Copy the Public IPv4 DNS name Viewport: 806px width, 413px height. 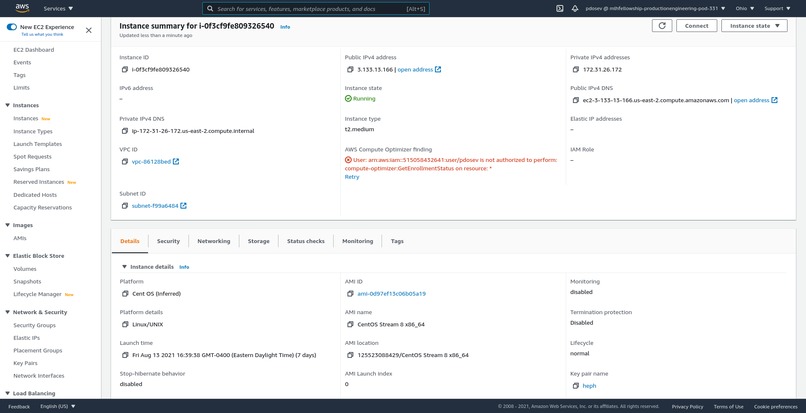click(576, 100)
